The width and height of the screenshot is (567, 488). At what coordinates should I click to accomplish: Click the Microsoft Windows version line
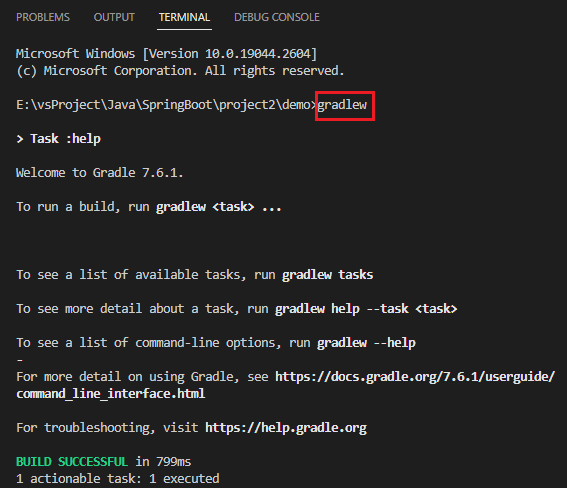coord(167,54)
